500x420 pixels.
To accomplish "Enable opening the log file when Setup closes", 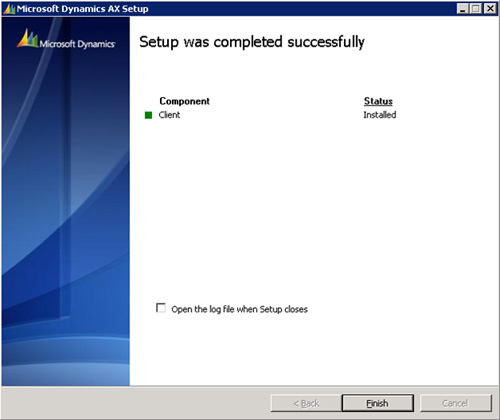I will click(x=161, y=308).
